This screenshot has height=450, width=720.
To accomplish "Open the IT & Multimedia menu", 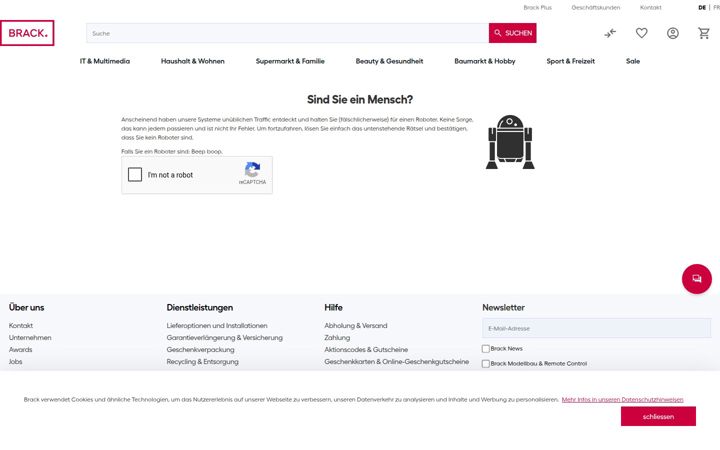I will pos(105,61).
